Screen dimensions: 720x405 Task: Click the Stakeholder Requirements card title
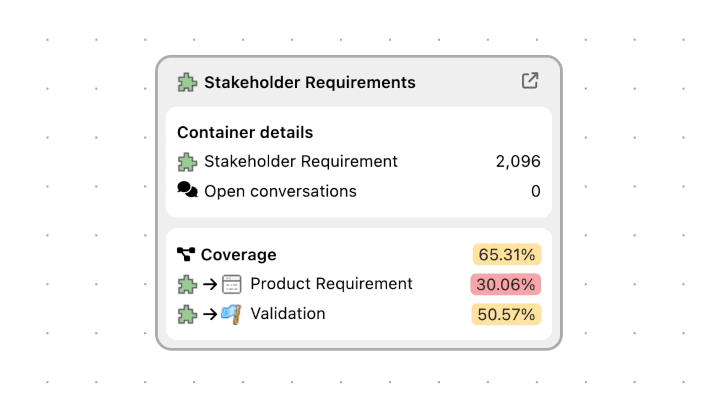tap(309, 82)
